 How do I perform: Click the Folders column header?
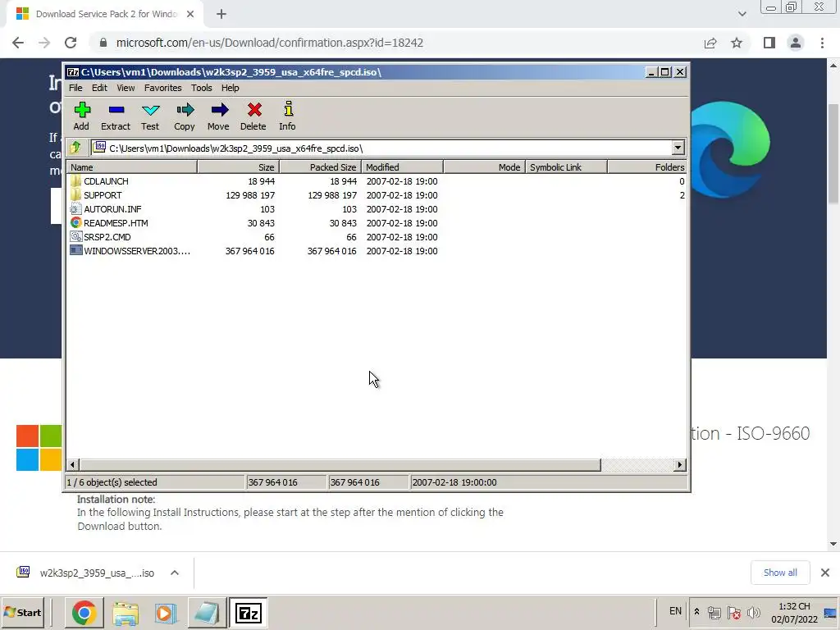click(647, 167)
